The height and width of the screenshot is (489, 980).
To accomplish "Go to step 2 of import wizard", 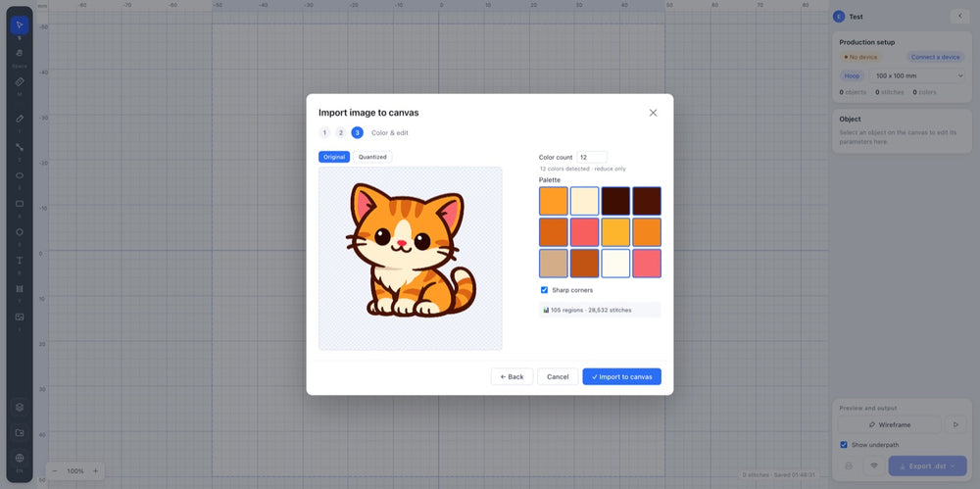I will pos(341,132).
